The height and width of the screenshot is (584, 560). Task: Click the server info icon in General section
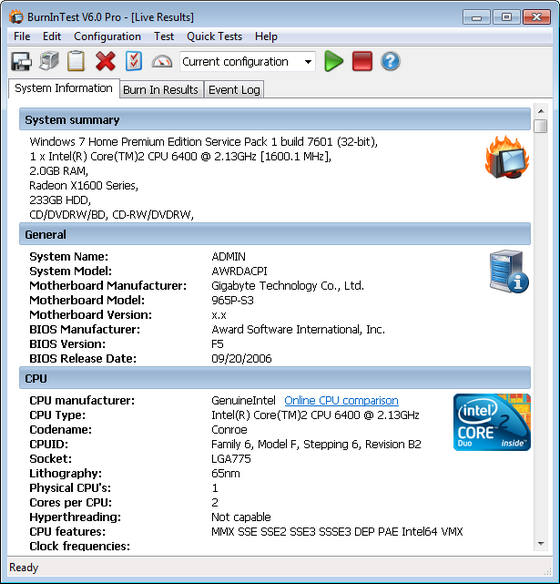click(509, 272)
